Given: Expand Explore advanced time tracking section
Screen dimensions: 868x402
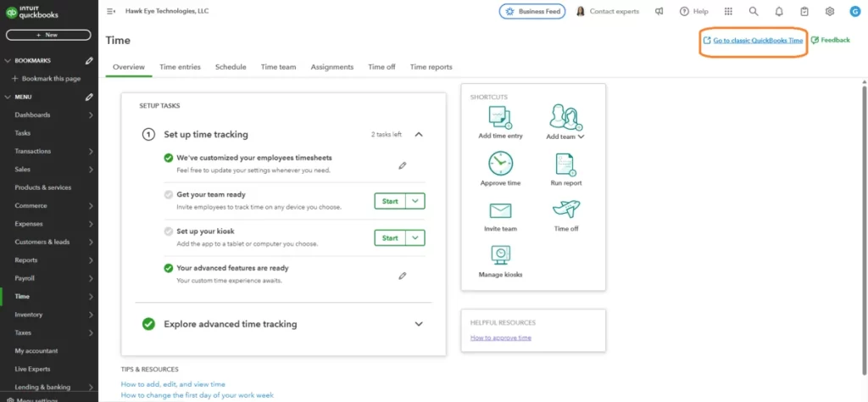Looking at the screenshot, I should click(419, 324).
